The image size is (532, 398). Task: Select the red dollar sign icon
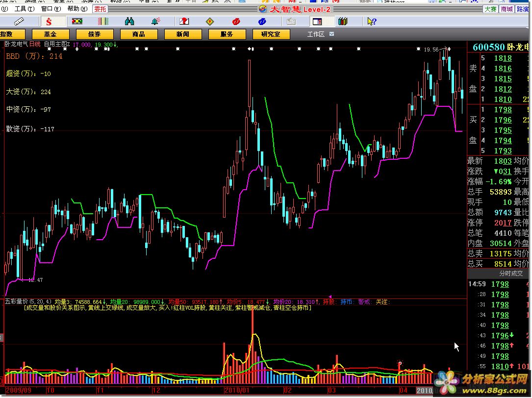[49, 22]
